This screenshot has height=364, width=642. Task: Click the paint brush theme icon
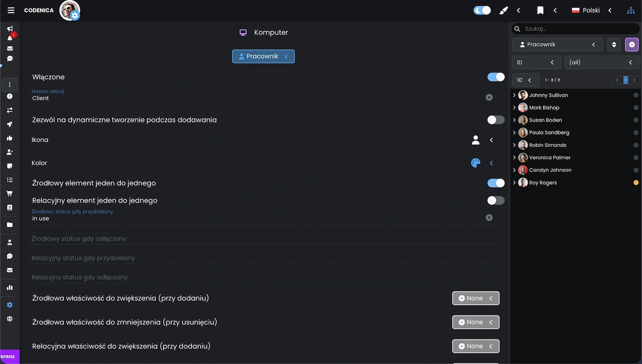(503, 10)
